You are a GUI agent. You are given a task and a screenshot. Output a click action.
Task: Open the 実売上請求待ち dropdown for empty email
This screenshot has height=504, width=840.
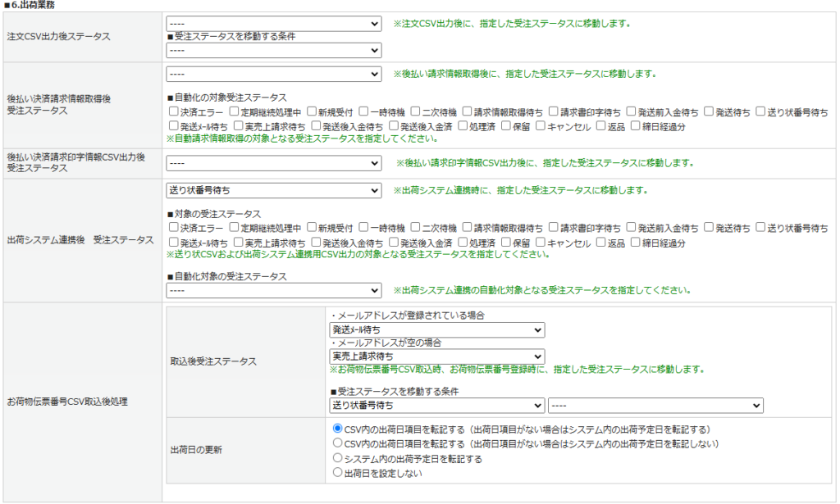point(437,356)
